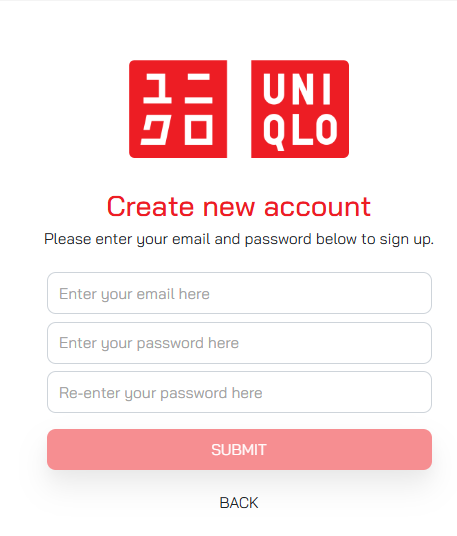Click the English UNIQLO logo square
Image resolution: width=457 pixels, height=536 pixels.
300,109
